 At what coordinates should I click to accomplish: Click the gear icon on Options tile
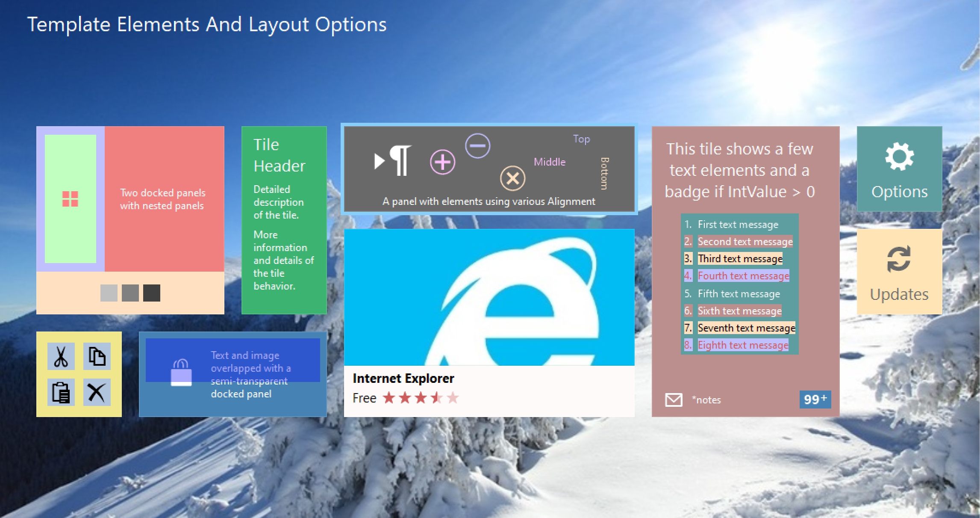pyautogui.click(x=899, y=157)
